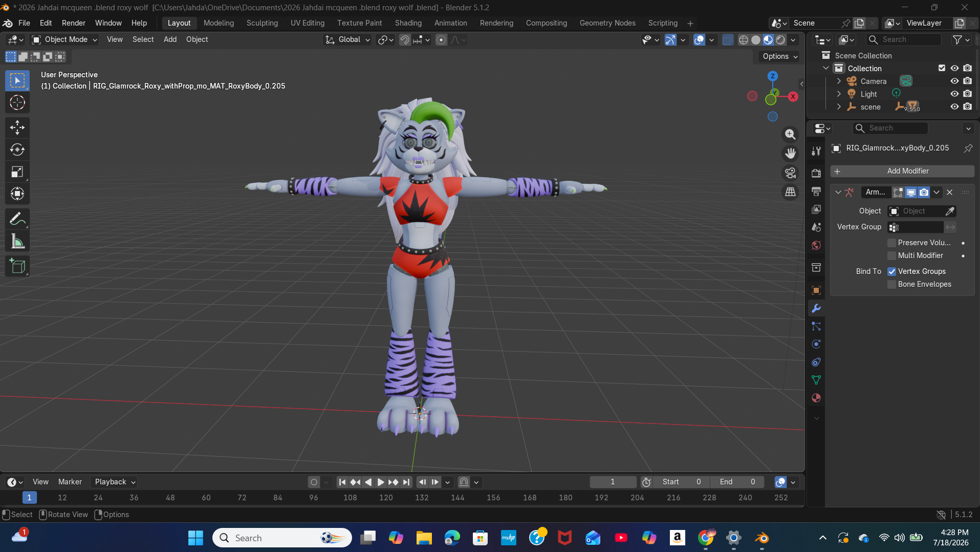Toggle Collection exclude-from-view-layer checkbox
Image resolution: width=980 pixels, height=552 pixels.
[x=942, y=68]
